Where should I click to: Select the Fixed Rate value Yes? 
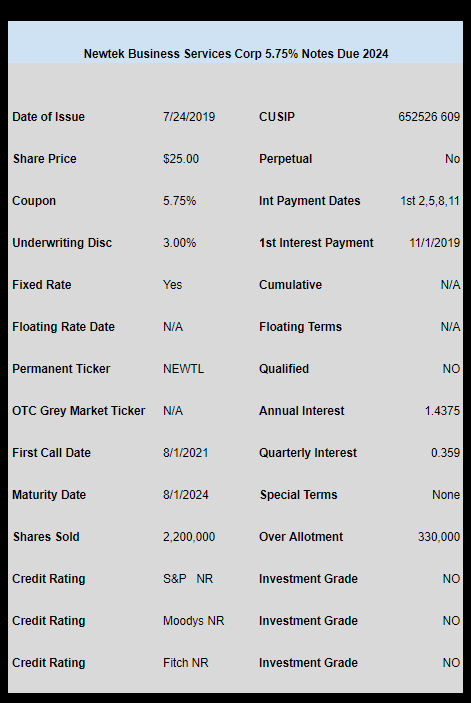pyautogui.click(x=173, y=285)
